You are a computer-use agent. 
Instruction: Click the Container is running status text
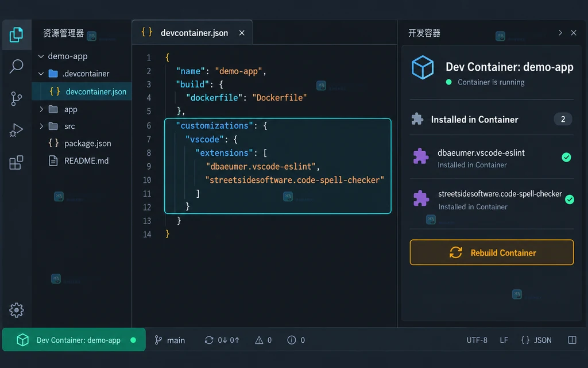(491, 82)
